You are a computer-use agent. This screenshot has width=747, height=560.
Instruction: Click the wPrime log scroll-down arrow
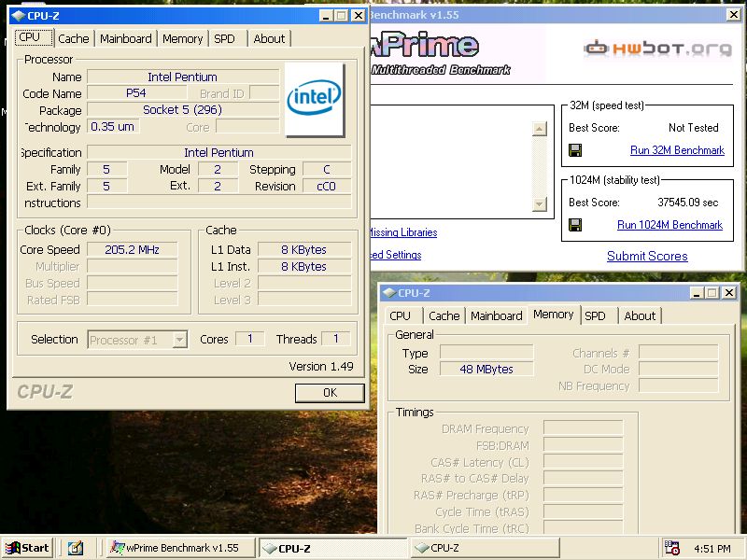point(539,204)
